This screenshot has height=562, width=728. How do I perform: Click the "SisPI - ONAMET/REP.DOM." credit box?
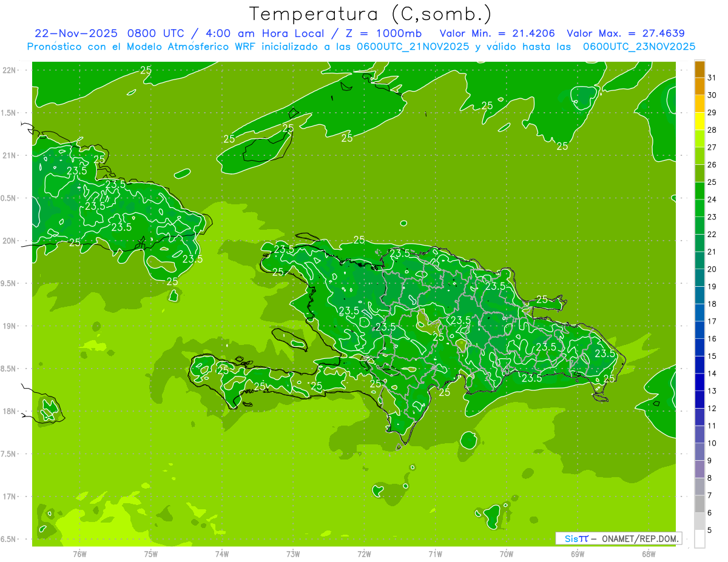619,538
